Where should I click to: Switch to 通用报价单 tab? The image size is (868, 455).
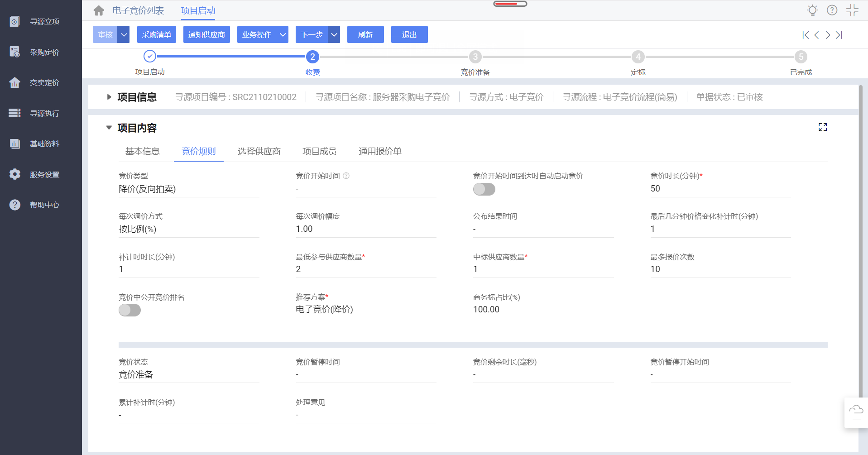tap(380, 151)
